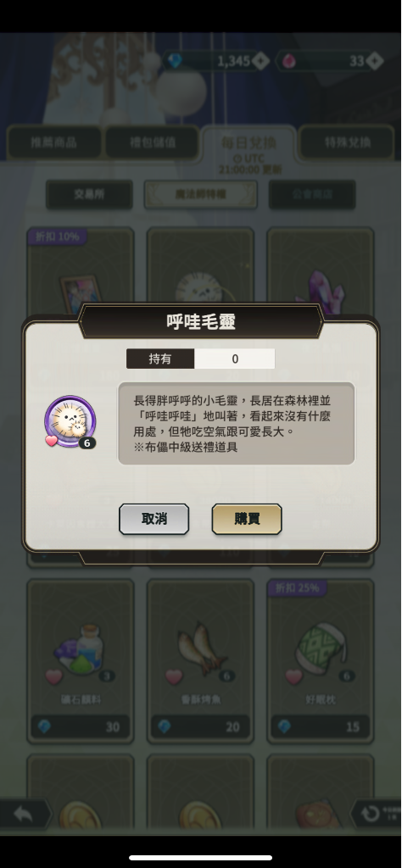The width and height of the screenshot is (402, 868).
Task: Switch to 禮包儲值 tab
Action: point(153,142)
